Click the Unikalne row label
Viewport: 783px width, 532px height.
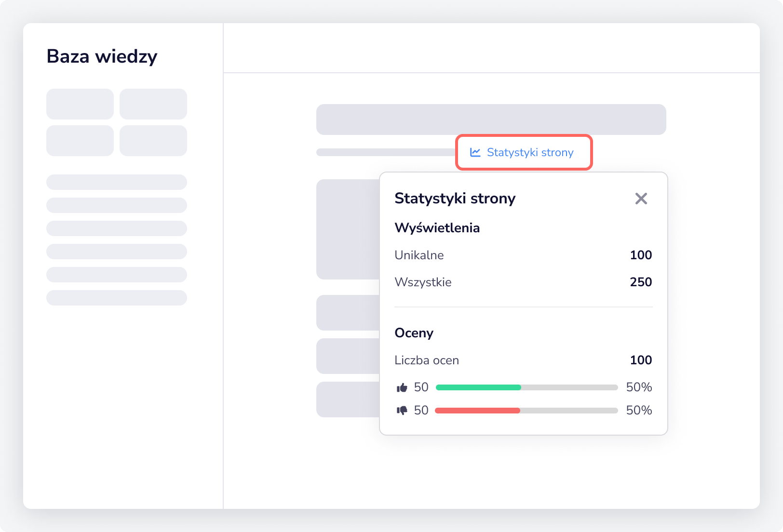point(419,255)
